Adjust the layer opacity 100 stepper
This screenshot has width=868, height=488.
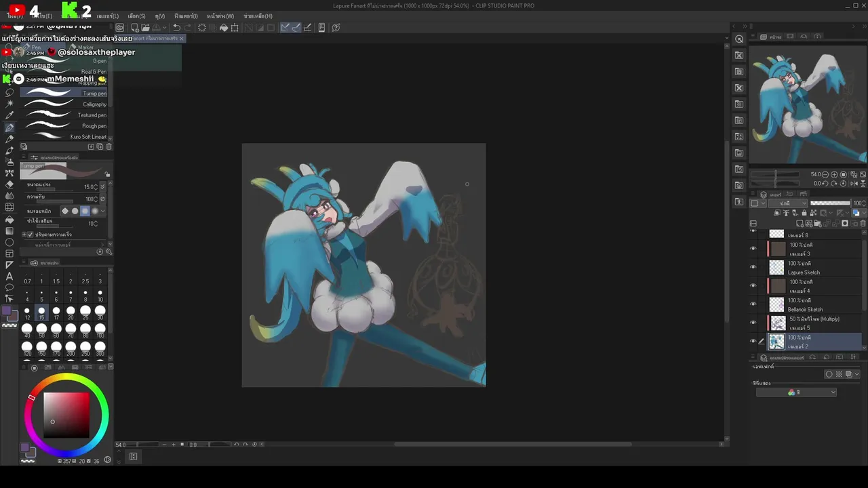(863, 203)
